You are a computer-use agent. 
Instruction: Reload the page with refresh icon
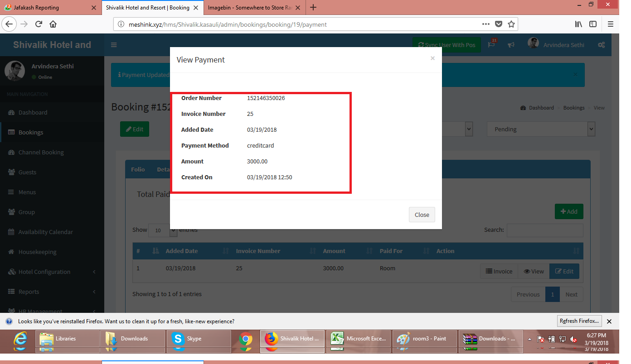(x=39, y=24)
